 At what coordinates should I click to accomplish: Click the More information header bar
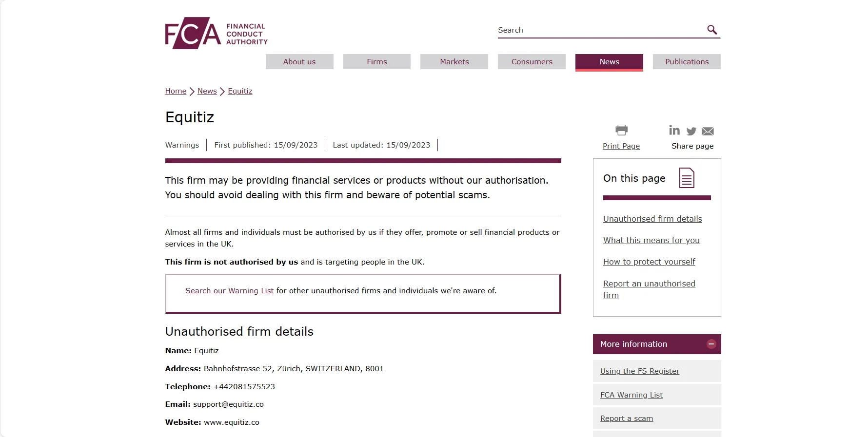(x=657, y=344)
